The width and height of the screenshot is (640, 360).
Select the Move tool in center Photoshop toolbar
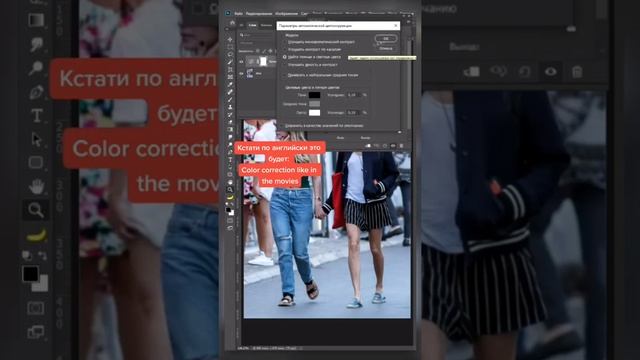coord(230,39)
